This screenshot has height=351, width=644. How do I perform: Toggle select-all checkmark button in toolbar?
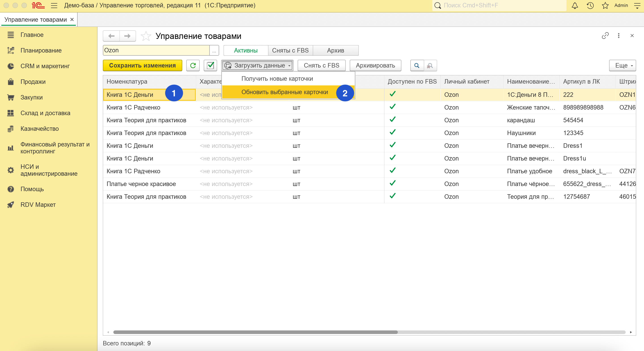[210, 66]
